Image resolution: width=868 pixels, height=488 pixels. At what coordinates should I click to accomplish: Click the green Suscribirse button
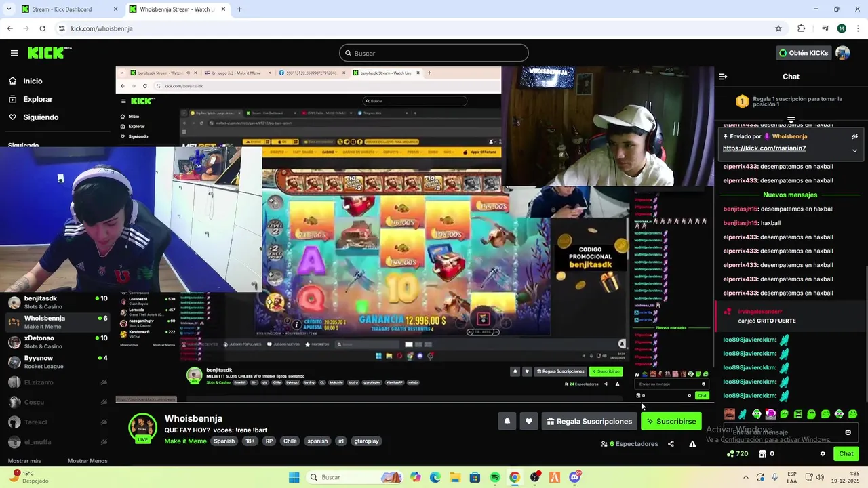pos(671,422)
